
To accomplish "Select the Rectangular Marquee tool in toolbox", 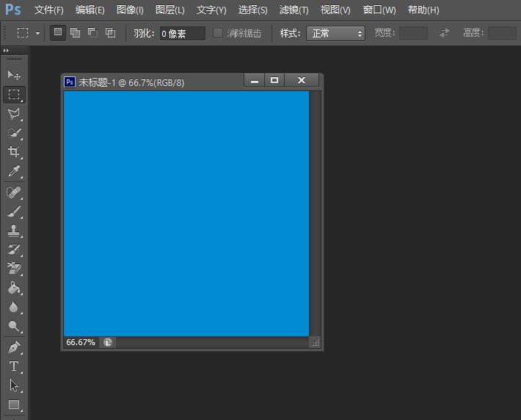I will (14, 95).
